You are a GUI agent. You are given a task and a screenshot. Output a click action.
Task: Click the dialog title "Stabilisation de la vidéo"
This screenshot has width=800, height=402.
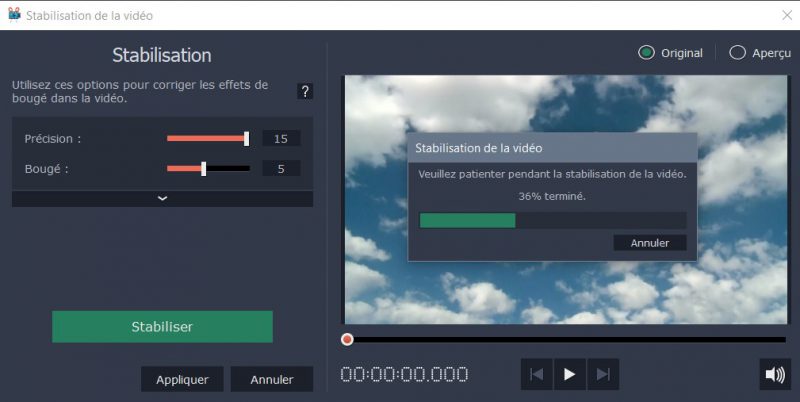(479, 148)
